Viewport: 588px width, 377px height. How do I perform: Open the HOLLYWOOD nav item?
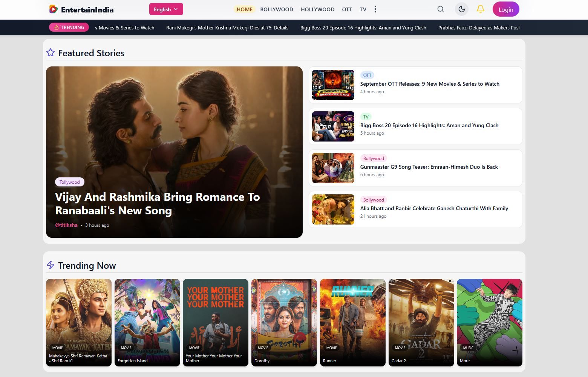pyautogui.click(x=317, y=9)
